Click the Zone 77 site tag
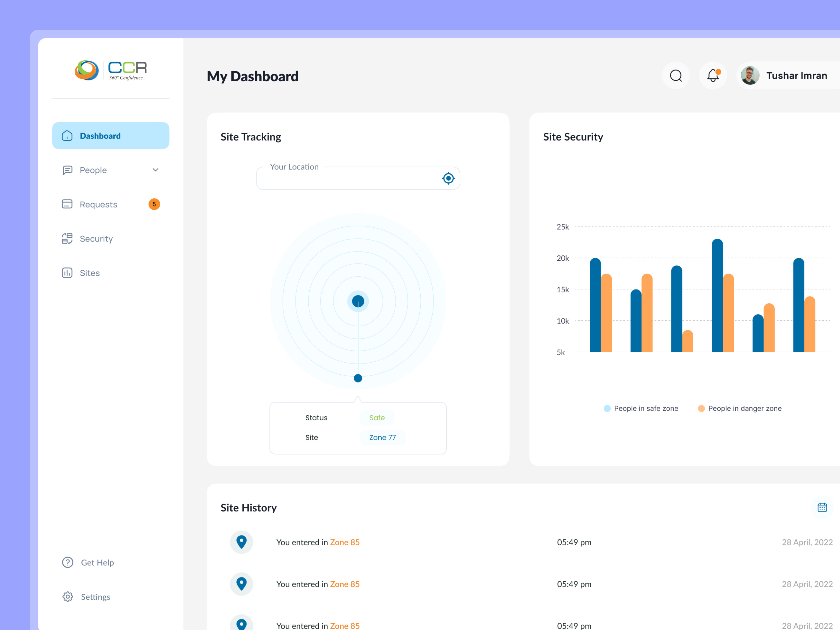Image resolution: width=840 pixels, height=630 pixels. [x=382, y=437]
